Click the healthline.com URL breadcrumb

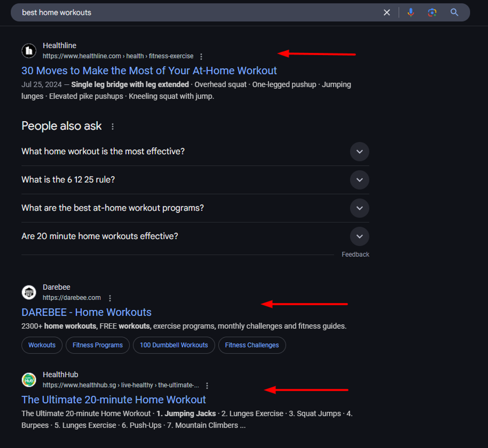click(x=118, y=56)
